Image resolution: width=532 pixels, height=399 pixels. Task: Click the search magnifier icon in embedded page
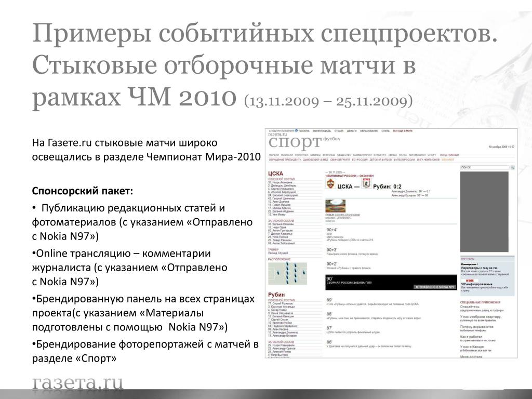(x=512, y=167)
